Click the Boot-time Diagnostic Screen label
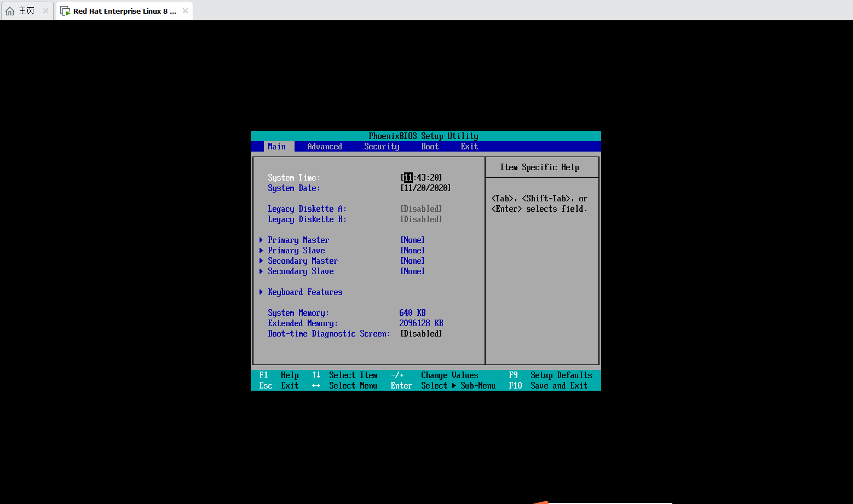853x504 pixels. (x=329, y=333)
